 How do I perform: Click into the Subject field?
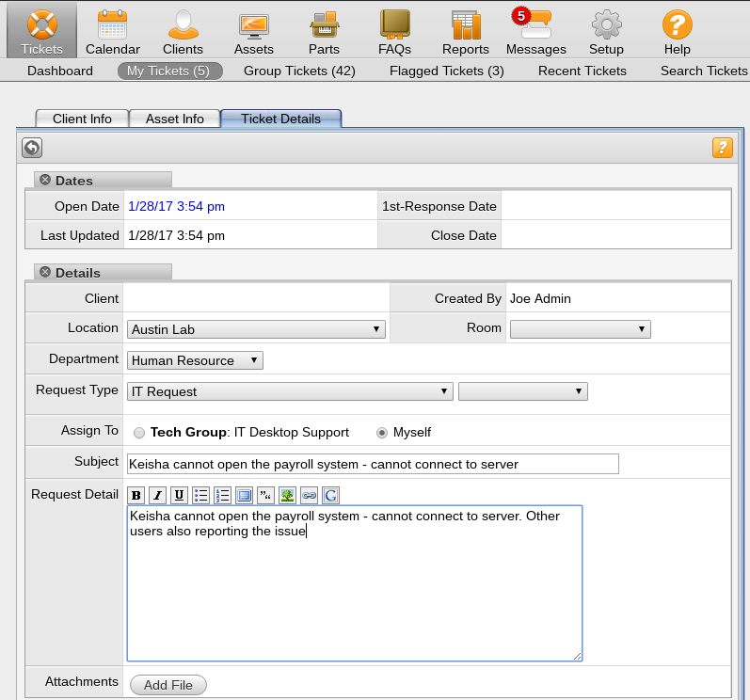[373, 464]
